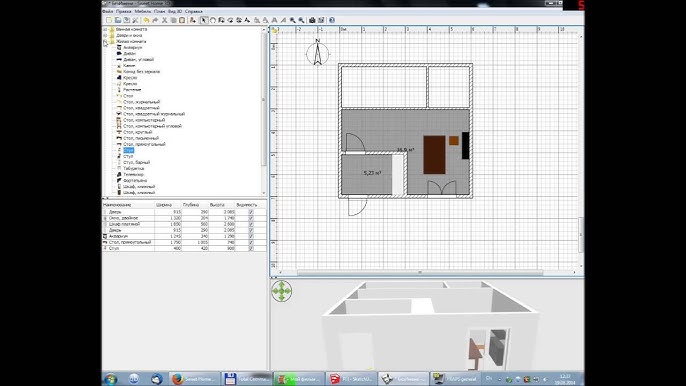Expand the Ванная комната folder
Screen dimensions: 686x386
[105, 29]
